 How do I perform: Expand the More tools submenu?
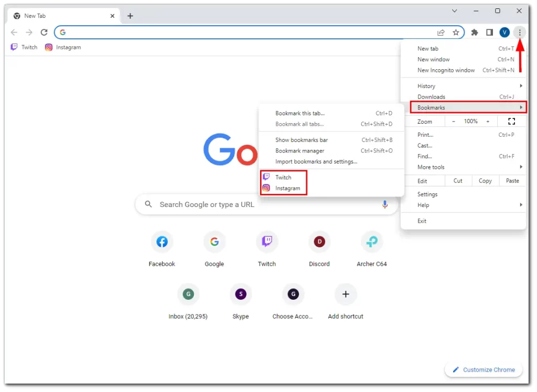[x=464, y=167]
